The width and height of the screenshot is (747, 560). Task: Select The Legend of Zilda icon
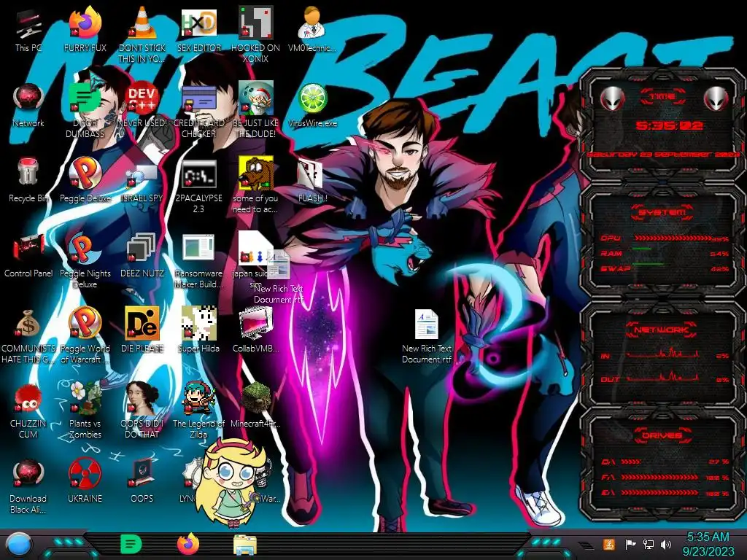[x=198, y=411]
